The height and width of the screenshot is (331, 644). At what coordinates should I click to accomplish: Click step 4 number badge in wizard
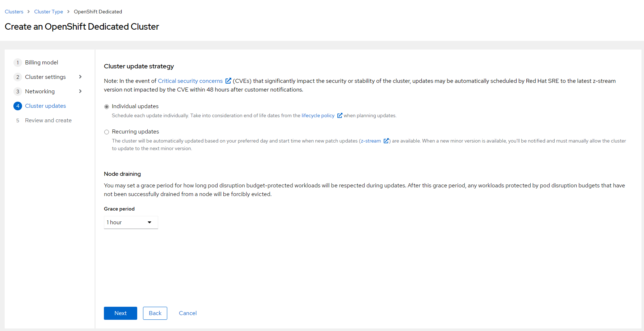pyautogui.click(x=18, y=106)
